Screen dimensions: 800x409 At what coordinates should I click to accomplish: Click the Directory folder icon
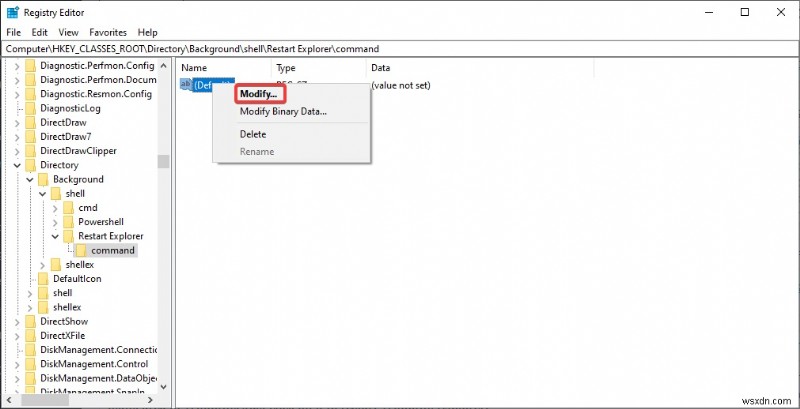pos(31,165)
